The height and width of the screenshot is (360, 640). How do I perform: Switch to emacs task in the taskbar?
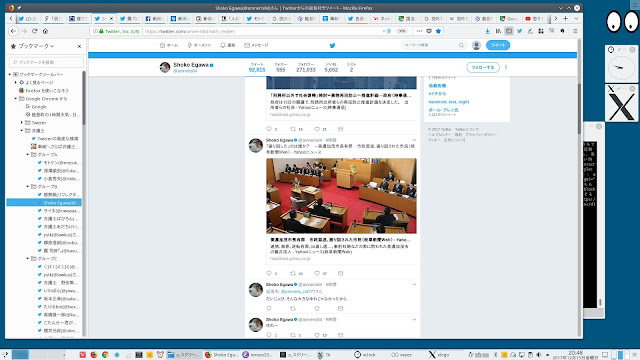coord(257,355)
